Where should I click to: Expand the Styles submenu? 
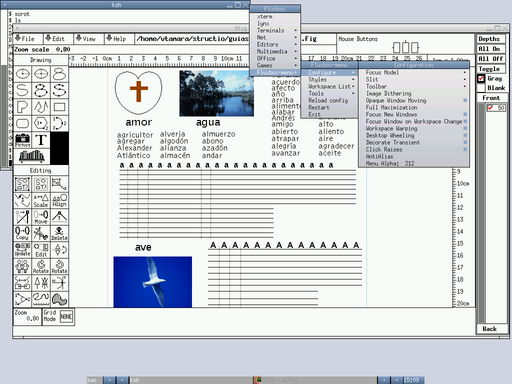pyautogui.click(x=329, y=79)
